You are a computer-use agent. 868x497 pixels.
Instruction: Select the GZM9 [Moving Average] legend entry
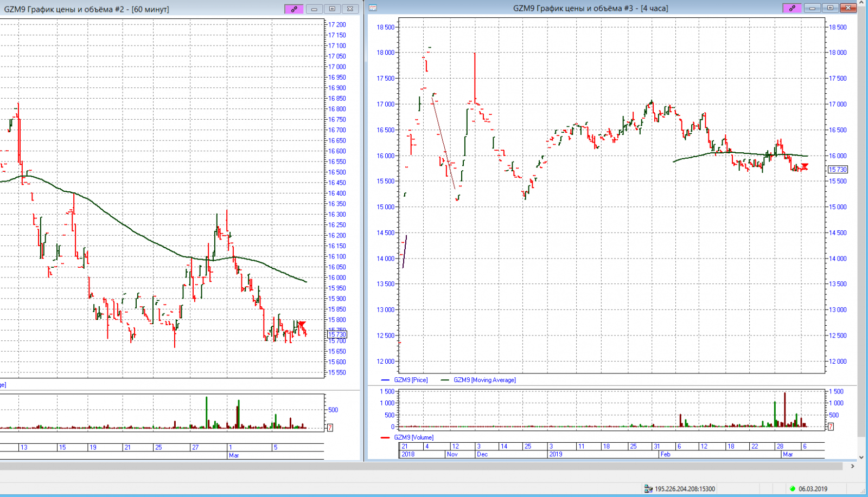click(x=484, y=380)
